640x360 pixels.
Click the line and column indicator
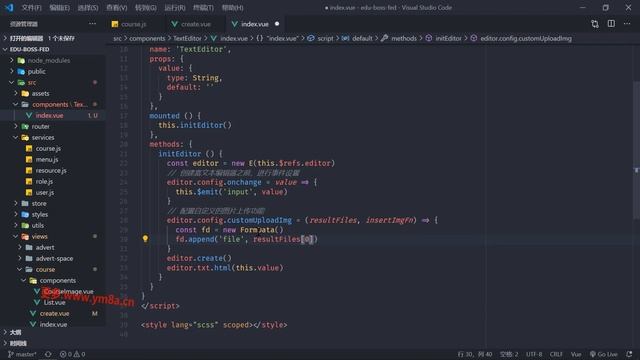point(475,354)
